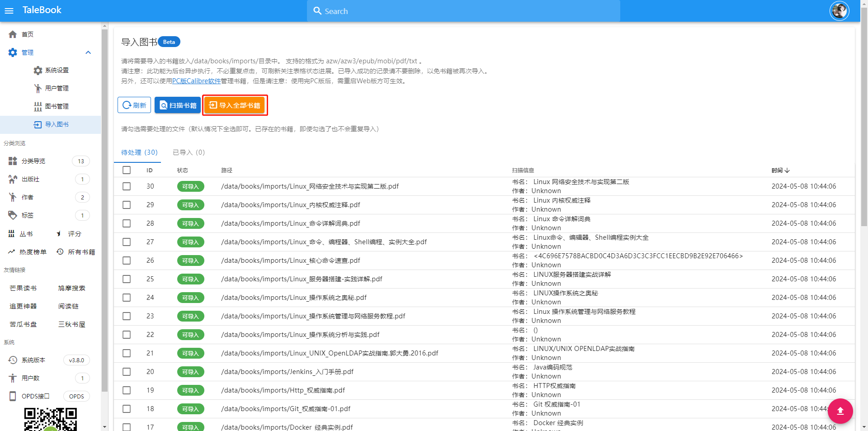Screen dimensions: 868x431
Task: Click the Beta badge
Action: click(169, 42)
